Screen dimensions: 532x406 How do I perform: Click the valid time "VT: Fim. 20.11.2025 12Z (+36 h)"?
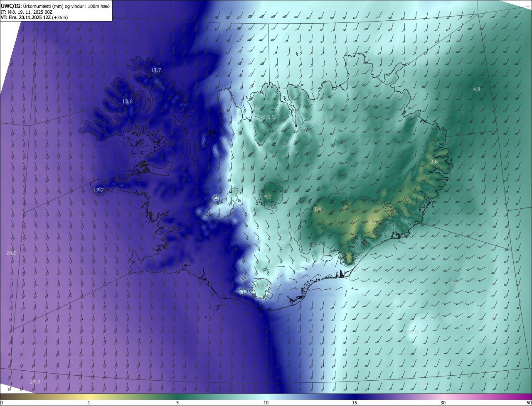(x=34, y=17)
